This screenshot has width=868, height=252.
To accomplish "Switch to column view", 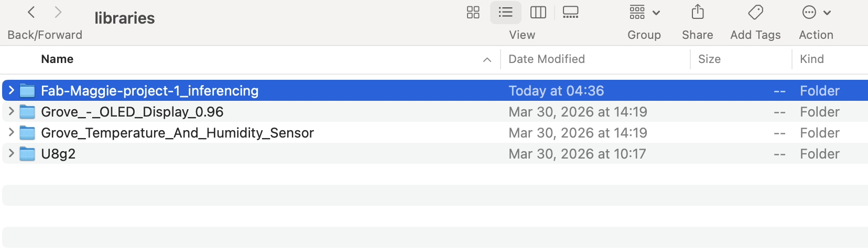I will 538,12.
